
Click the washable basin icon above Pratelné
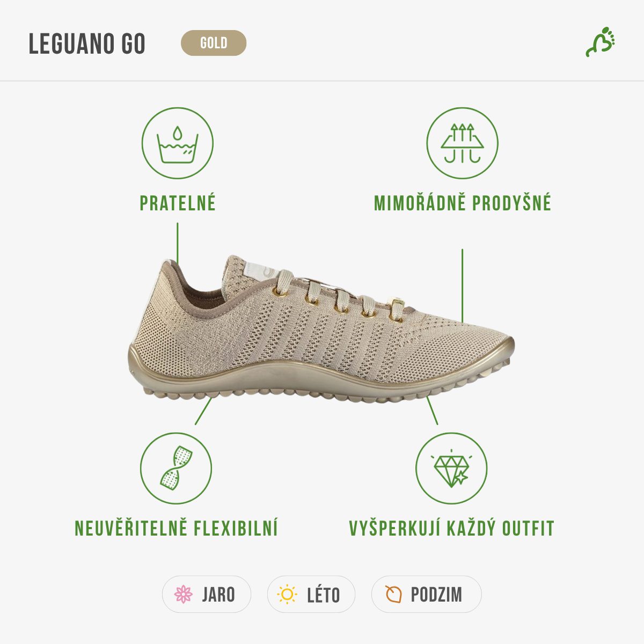pos(178,143)
